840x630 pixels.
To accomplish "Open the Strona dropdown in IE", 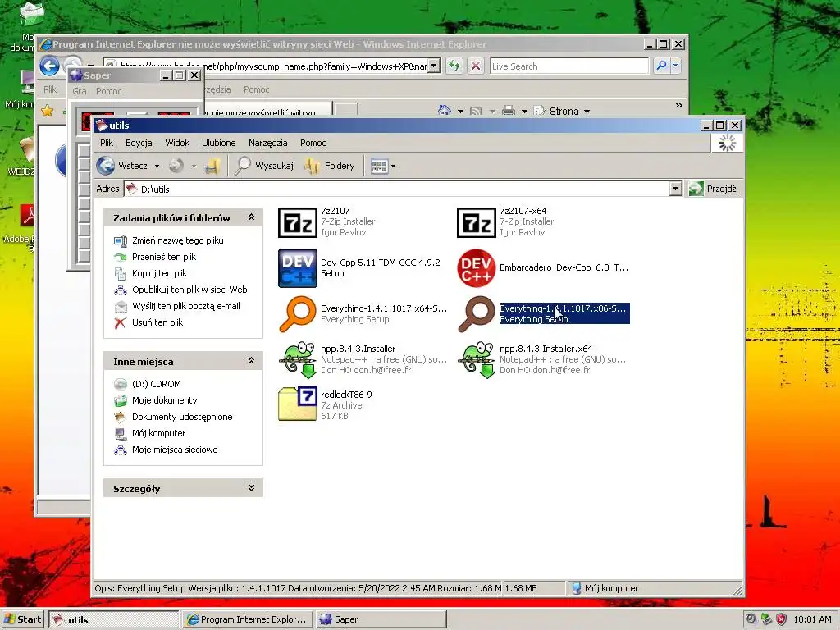I will (587, 112).
